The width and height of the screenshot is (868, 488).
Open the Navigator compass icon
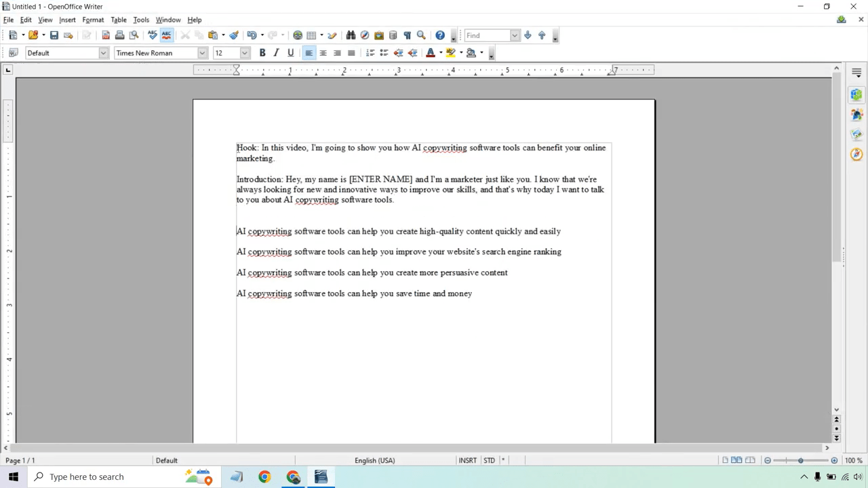[365, 35]
